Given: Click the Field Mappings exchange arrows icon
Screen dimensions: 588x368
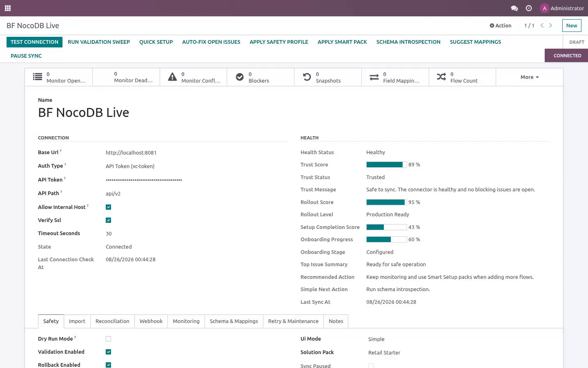Looking at the screenshot, I should coord(374,77).
